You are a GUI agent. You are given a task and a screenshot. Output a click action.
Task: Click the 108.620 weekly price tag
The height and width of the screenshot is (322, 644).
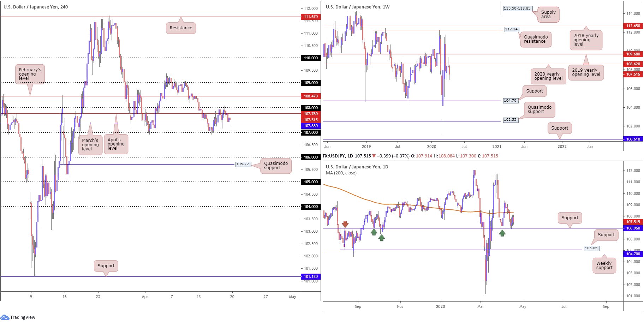click(x=633, y=64)
